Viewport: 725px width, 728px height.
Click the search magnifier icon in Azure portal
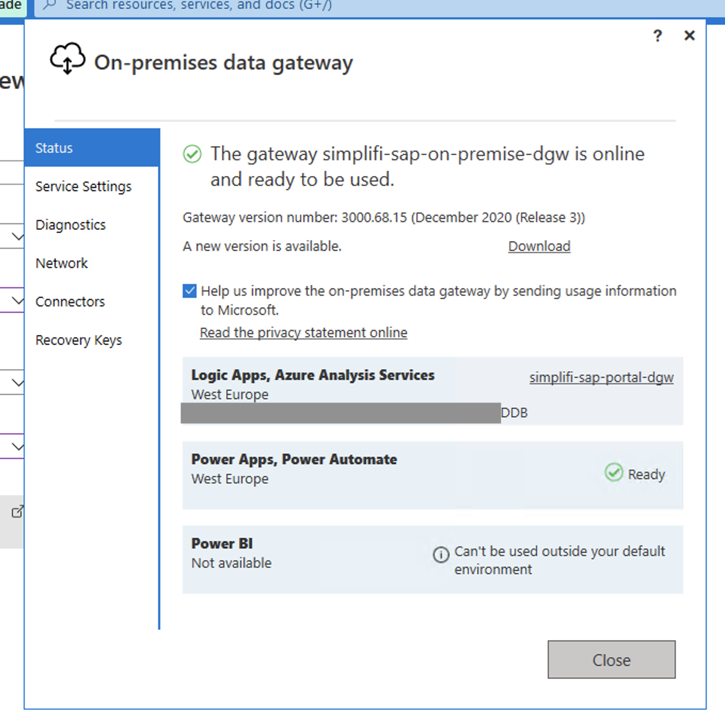coord(49,5)
